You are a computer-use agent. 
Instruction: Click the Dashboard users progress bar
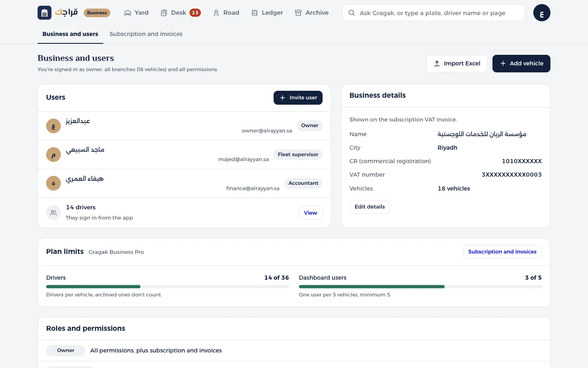coord(420,287)
